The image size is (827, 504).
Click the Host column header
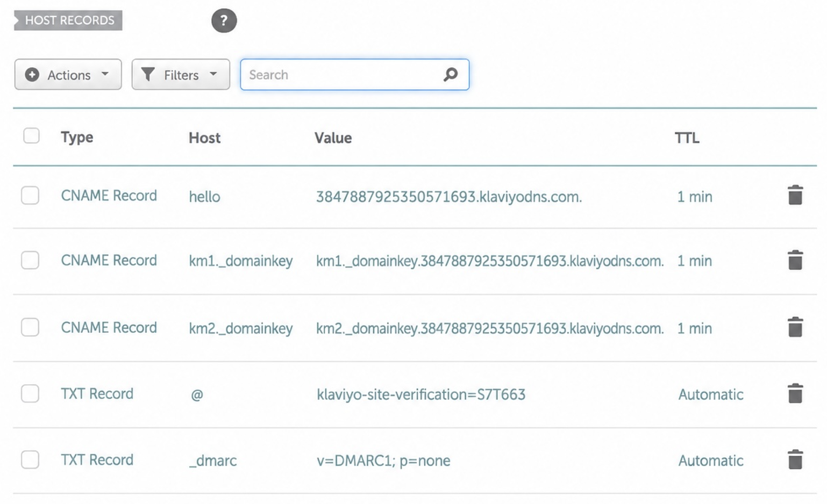click(x=204, y=138)
